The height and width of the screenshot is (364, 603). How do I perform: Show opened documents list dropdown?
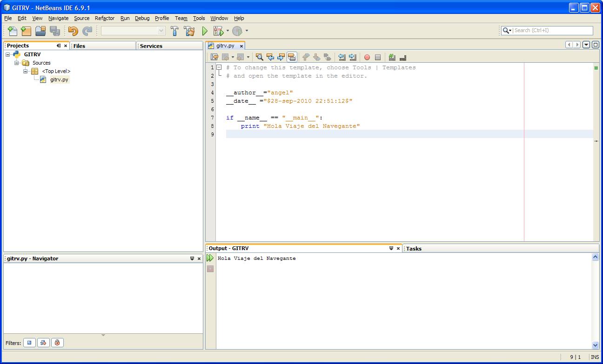click(x=586, y=45)
